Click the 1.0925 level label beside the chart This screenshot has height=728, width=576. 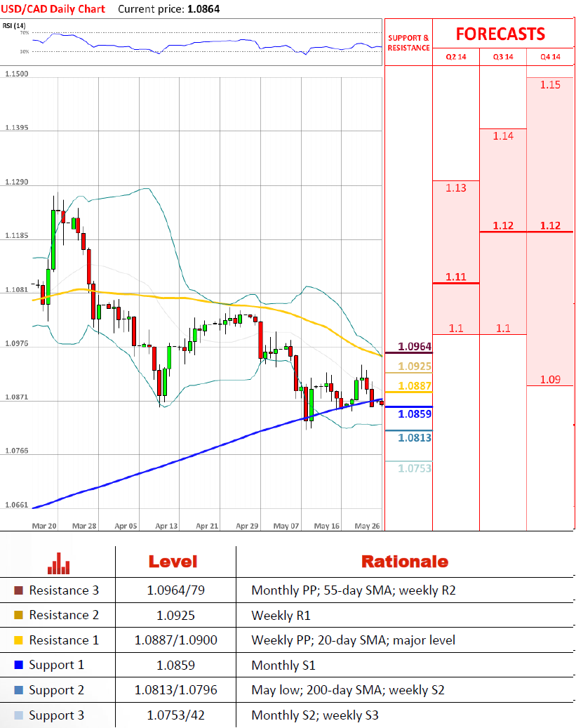point(415,366)
